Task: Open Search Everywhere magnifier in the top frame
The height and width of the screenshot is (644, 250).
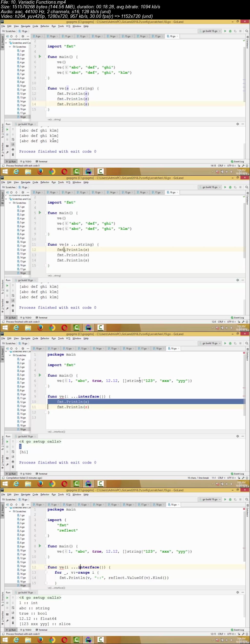Action: pos(247,31)
